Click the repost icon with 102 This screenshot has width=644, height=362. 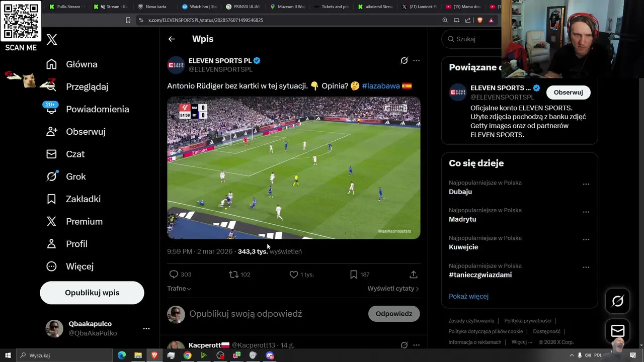pos(233,275)
